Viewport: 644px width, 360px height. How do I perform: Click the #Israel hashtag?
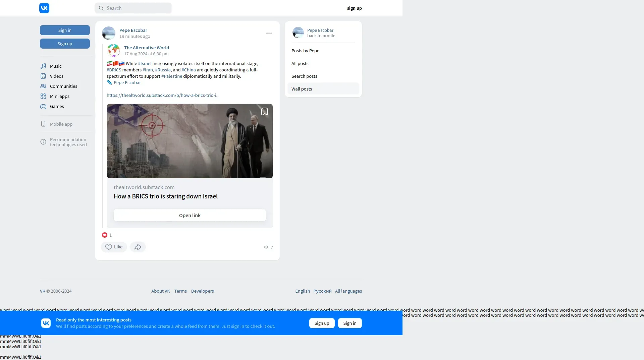[145, 63]
